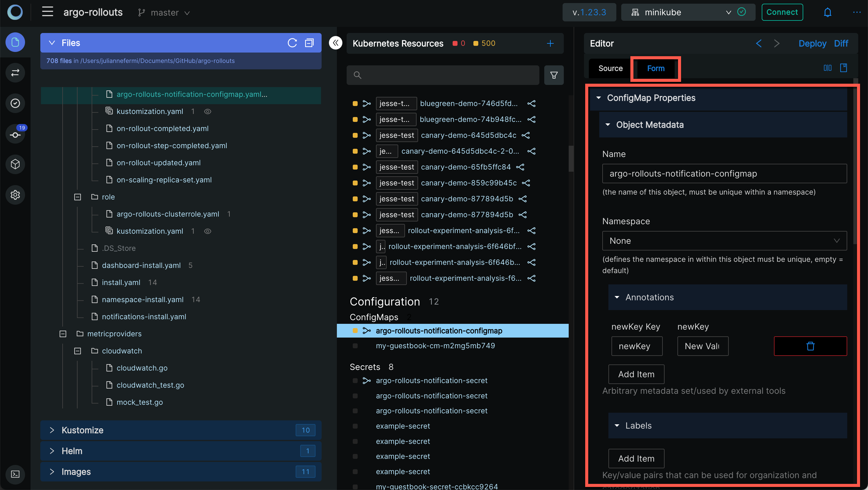The height and width of the screenshot is (490, 868).
Task: Open install.yaml file
Action: tap(121, 282)
